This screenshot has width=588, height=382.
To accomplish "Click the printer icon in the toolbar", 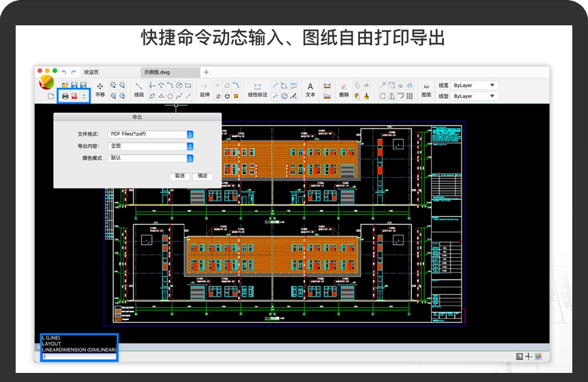I will [65, 96].
